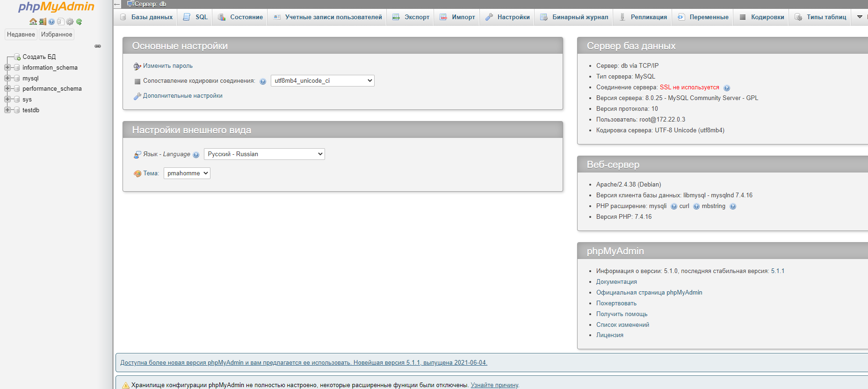868x389 pixels.
Task: Open help icon beside SSL не используется
Action: [727, 88]
